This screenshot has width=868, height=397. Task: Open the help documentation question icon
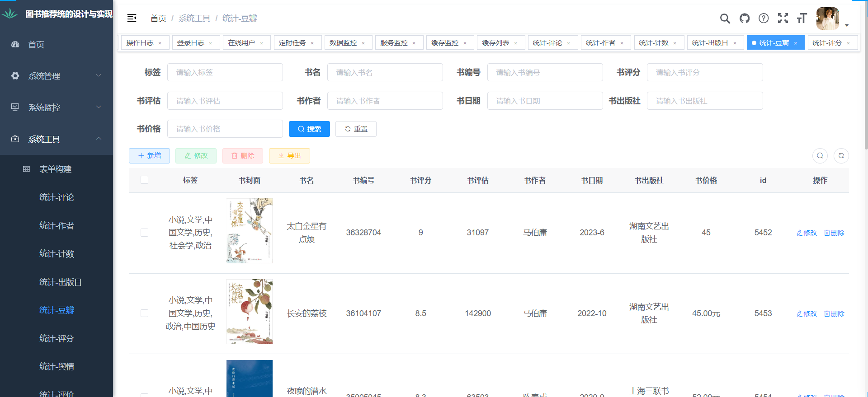(764, 19)
